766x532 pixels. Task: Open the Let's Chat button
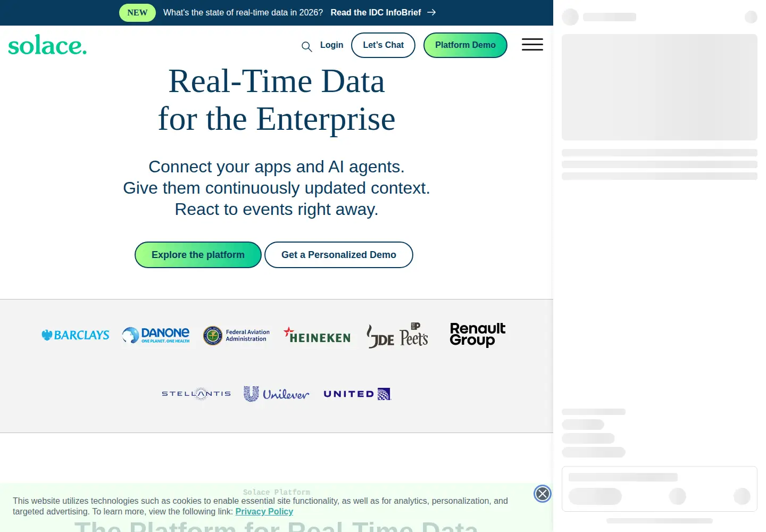[x=383, y=45]
